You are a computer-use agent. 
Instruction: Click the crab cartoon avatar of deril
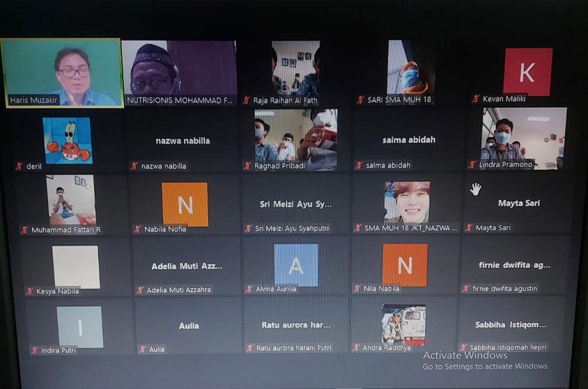[x=68, y=141]
